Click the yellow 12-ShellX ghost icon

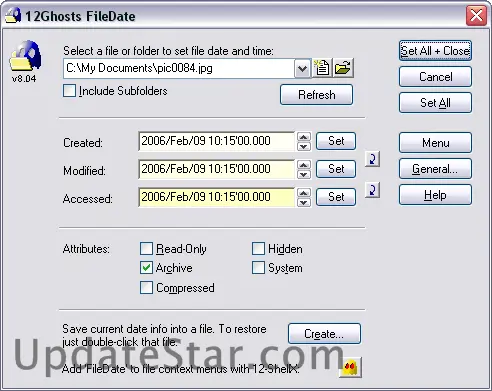[350, 368]
